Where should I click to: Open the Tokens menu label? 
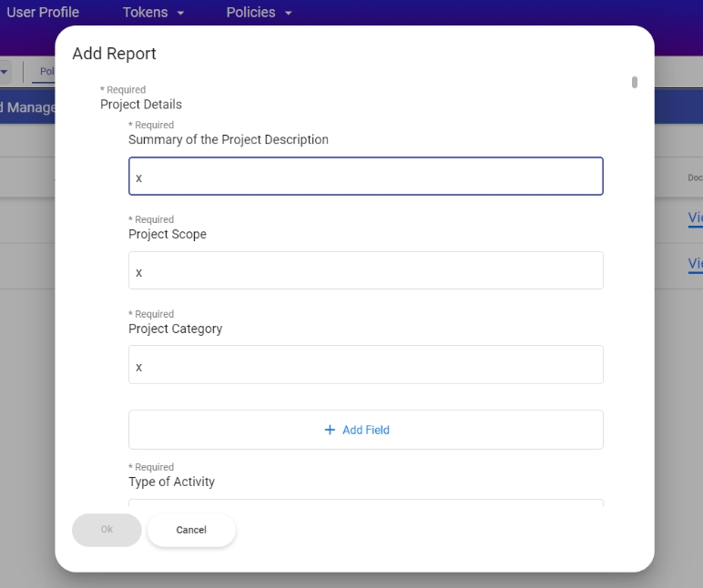point(145,13)
